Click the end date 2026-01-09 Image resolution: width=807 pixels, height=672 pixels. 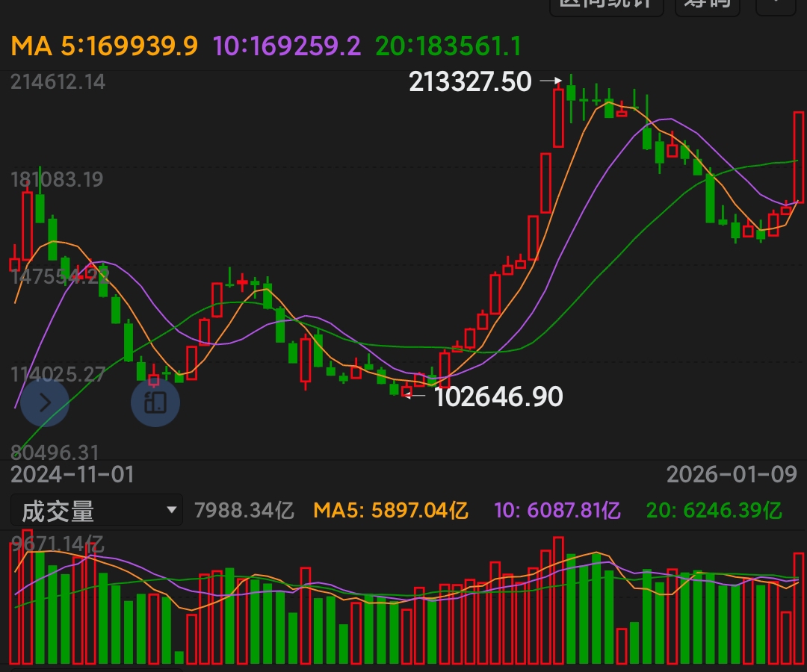(732, 474)
